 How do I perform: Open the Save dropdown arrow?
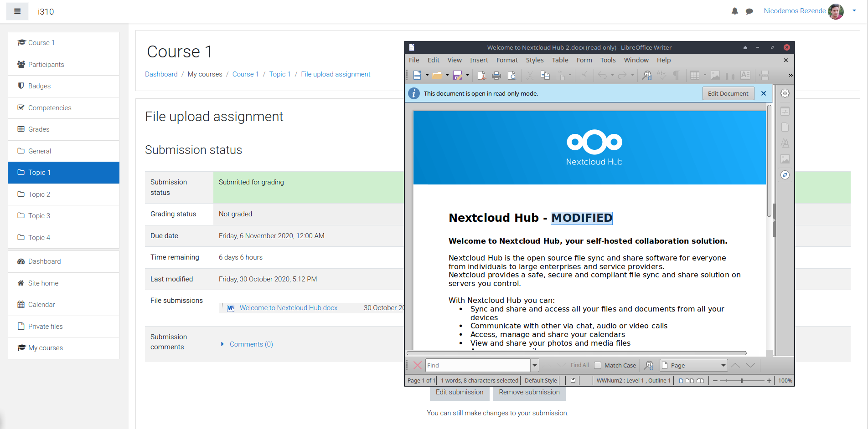pyautogui.click(x=467, y=75)
